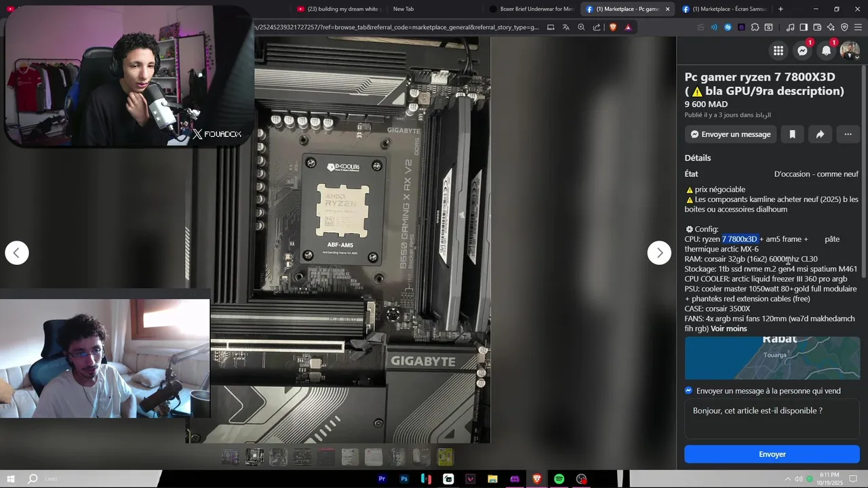Open the Messenger icon in Facebook header

pyautogui.click(x=802, y=51)
